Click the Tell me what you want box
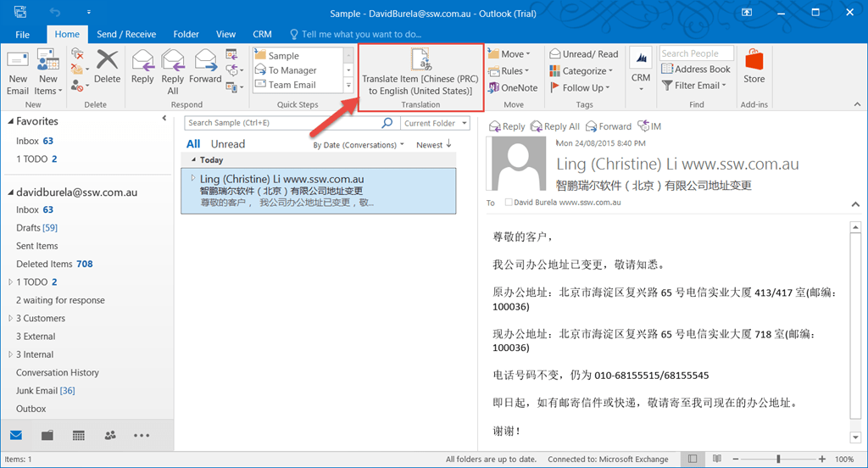This screenshot has width=868, height=468. coord(356,35)
